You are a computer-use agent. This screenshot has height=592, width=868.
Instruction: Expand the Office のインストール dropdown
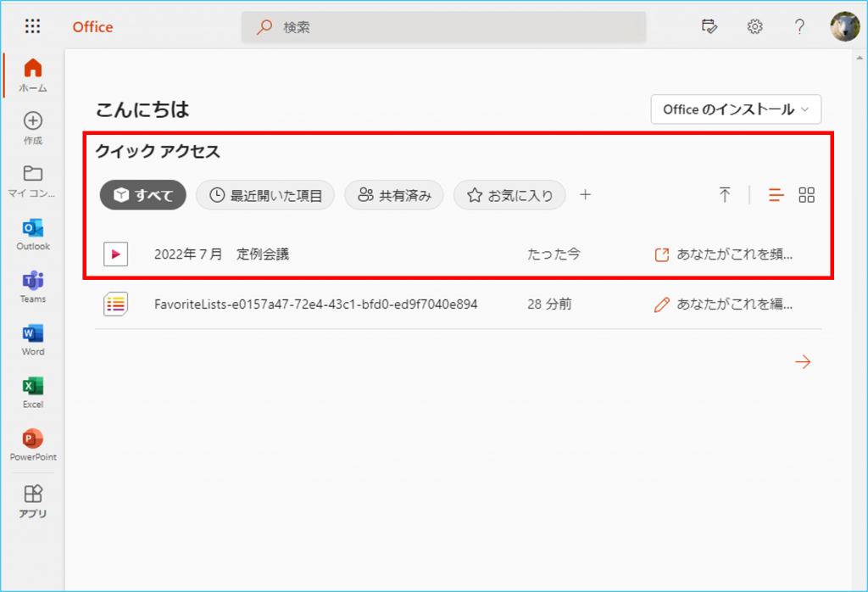tap(736, 109)
